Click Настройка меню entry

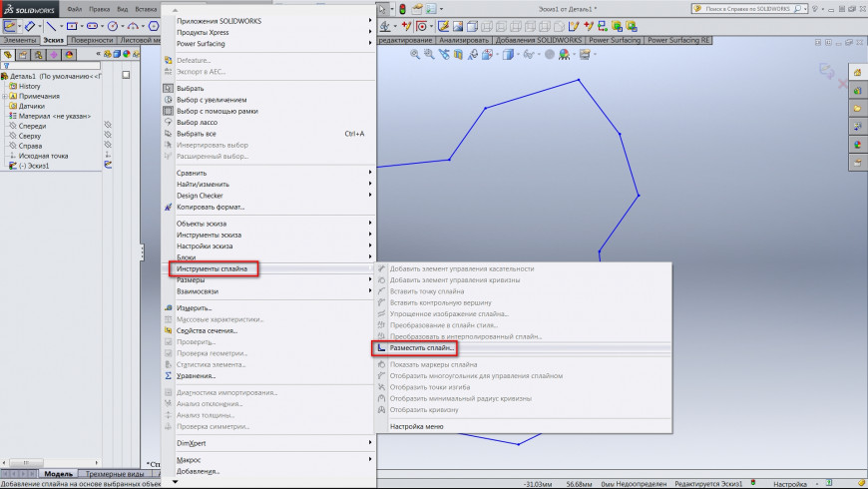tap(416, 426)
